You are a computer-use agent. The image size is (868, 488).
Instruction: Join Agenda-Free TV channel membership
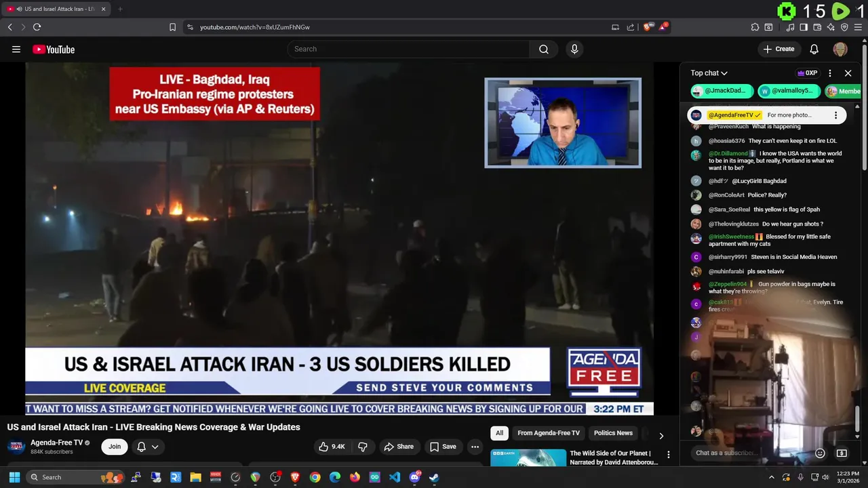(115, 447)
